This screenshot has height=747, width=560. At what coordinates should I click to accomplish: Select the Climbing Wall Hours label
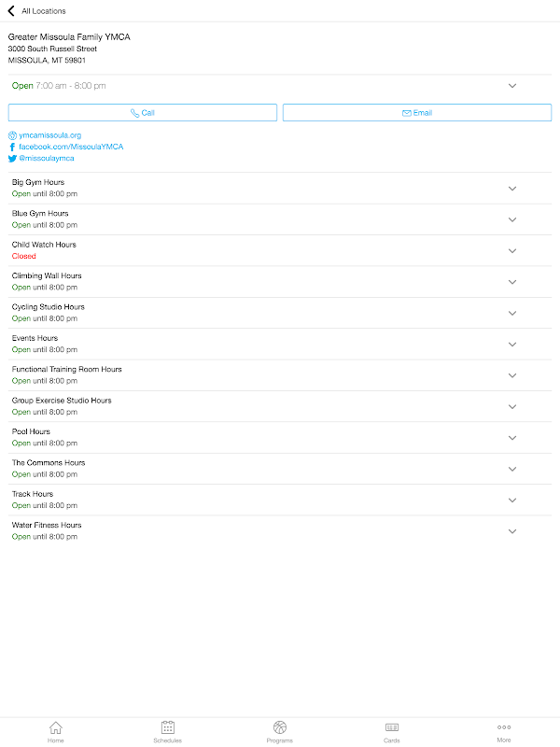coord(47,275)
